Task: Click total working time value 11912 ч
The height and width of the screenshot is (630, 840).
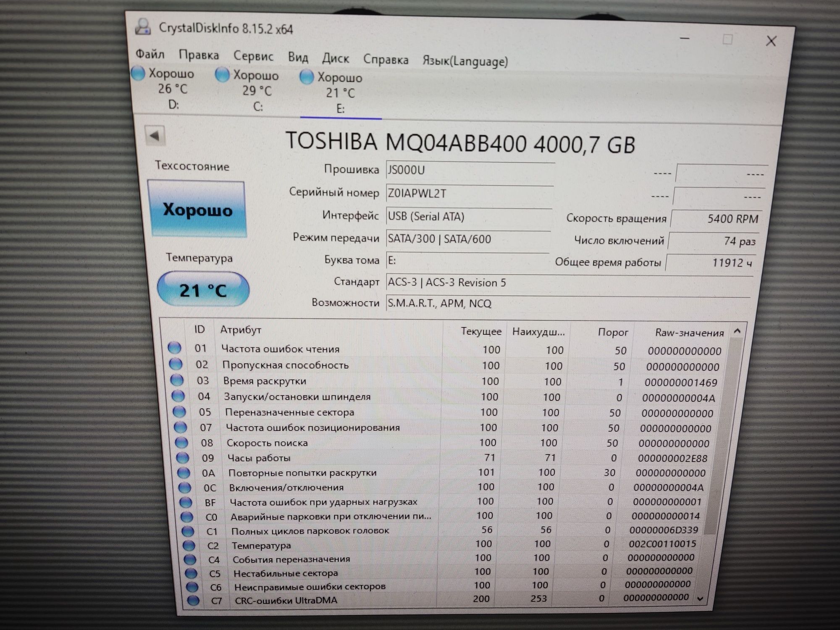Action: tap(711, 263)
